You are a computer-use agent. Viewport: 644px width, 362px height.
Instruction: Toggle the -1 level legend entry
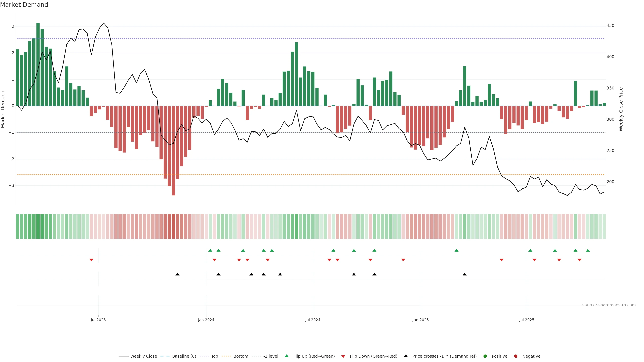[271, 356]
